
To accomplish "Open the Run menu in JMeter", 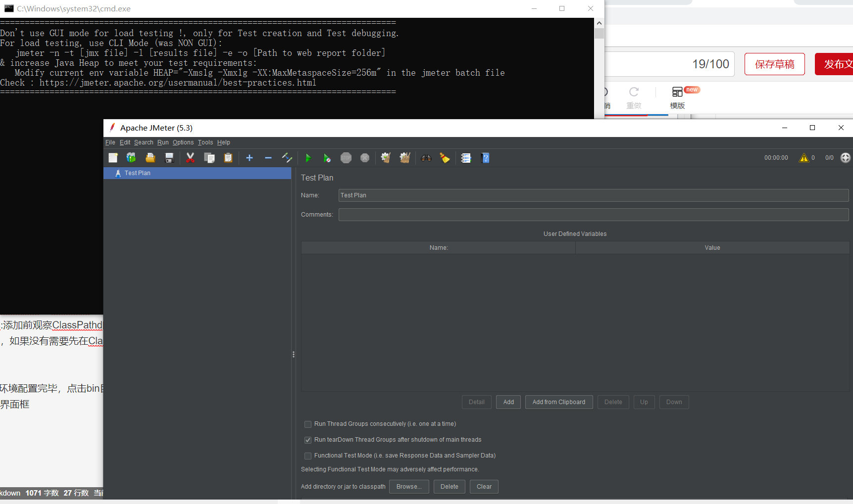I will pyautogui.click(x=163, y=142).
